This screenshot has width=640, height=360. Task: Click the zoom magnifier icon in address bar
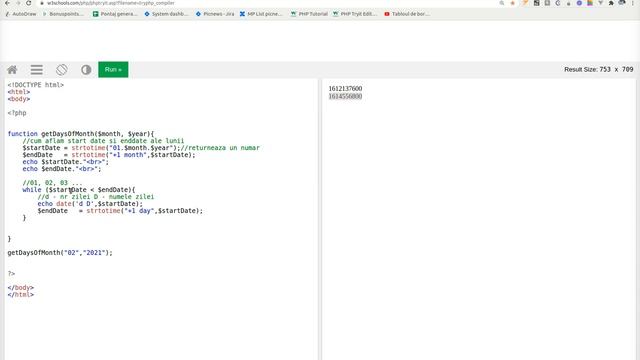[502, 3]
